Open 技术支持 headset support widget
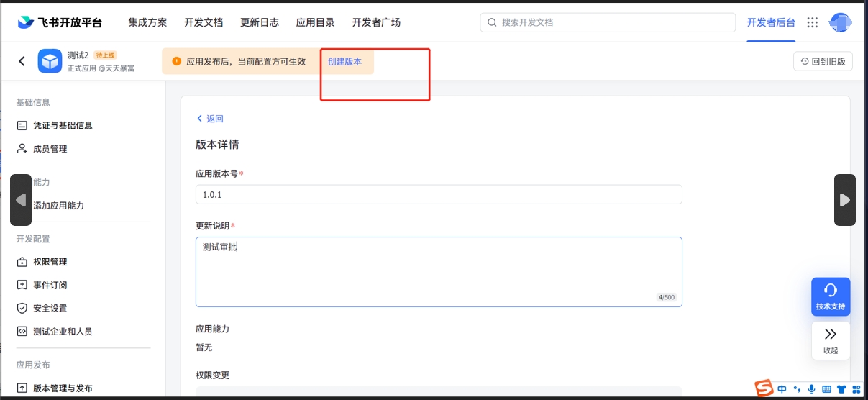 click(x=831, y=296)
